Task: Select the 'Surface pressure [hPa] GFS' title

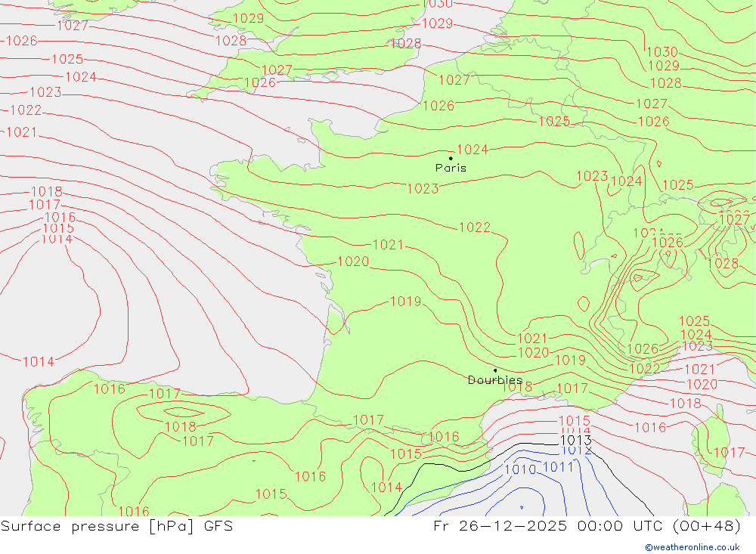Action: [x=116, y=526]
